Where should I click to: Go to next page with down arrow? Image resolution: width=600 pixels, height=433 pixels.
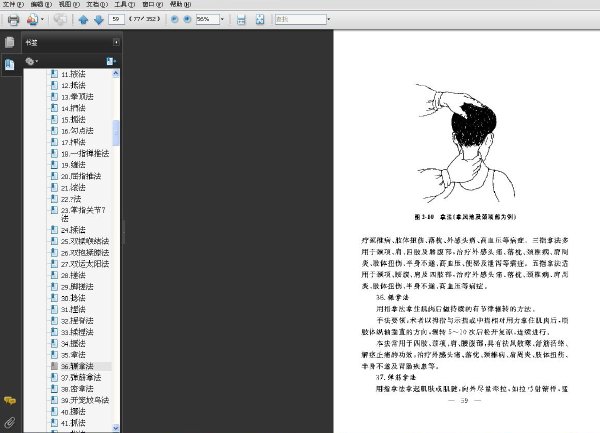(99, 20)
